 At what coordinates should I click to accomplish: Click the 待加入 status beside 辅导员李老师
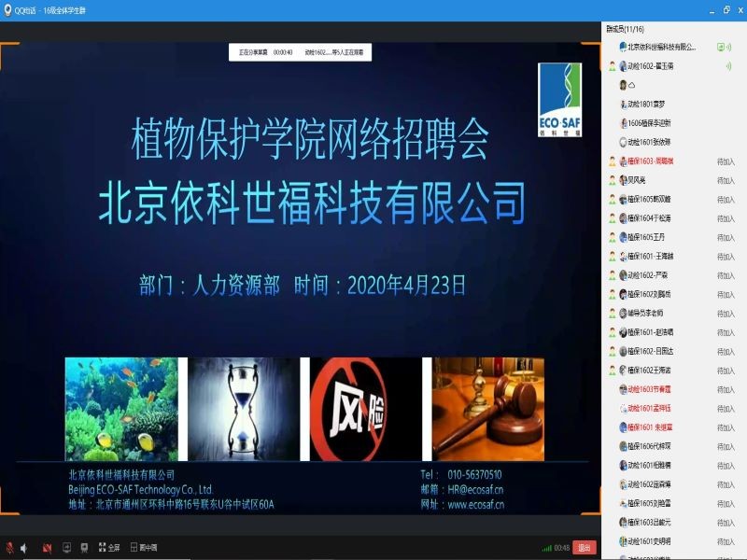(726, 314)
